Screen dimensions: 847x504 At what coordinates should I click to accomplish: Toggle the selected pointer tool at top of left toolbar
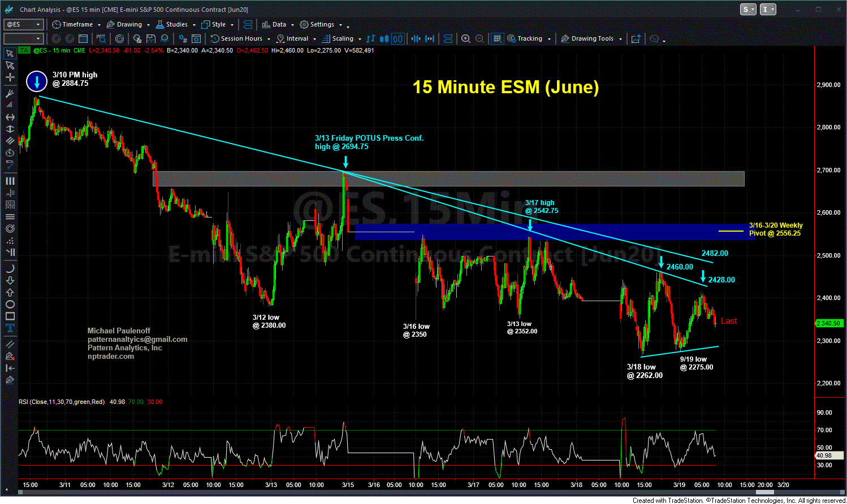click(10, 54)
